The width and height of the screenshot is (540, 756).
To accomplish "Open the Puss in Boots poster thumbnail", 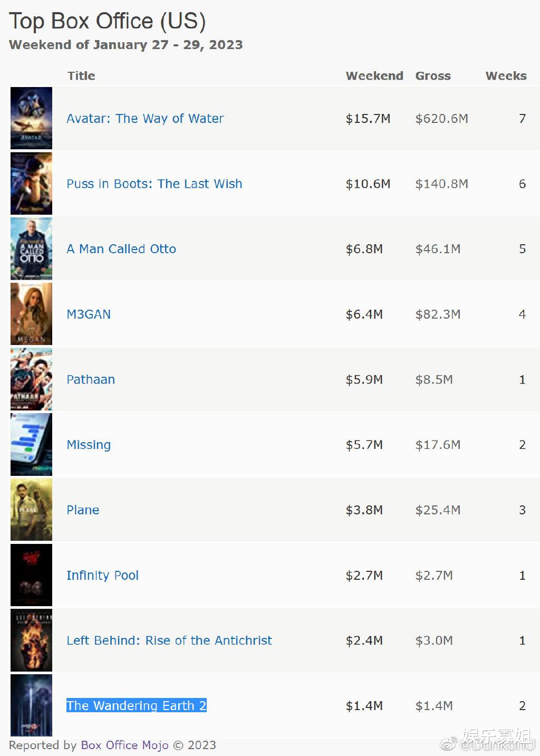I will (32, 184).
